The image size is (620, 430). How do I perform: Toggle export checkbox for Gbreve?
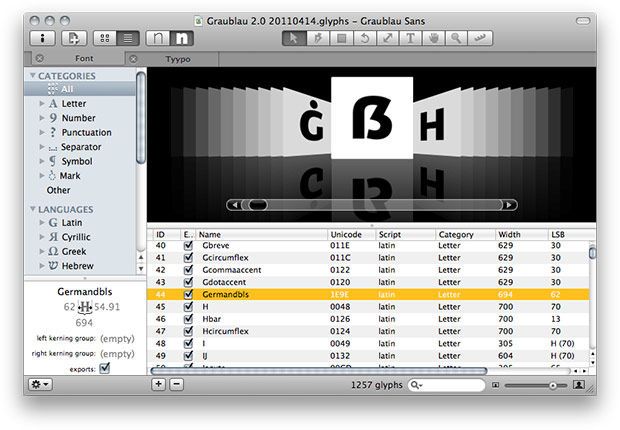[x=189, y=245]
